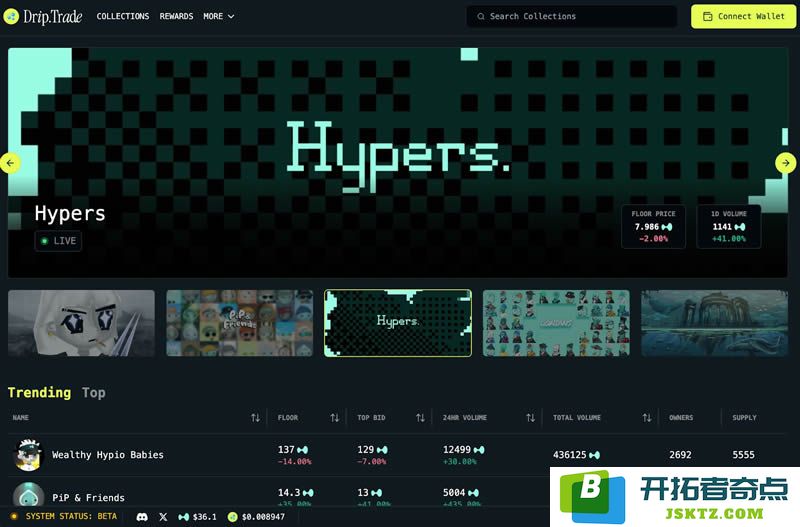Open the Floor Price stat card
Viewport: 800px width, 527px height.
click(x=653, y=227)
